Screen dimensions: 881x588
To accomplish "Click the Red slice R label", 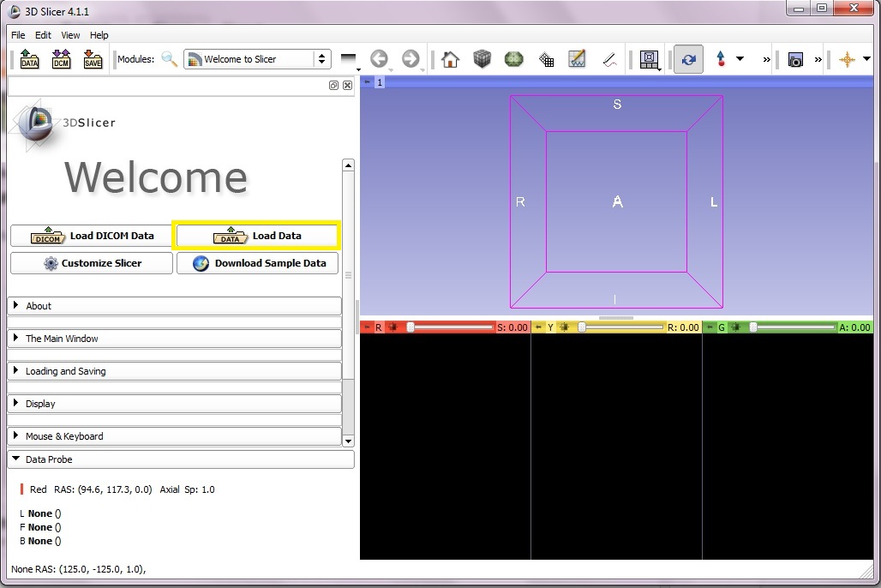I will click(379, 327).
